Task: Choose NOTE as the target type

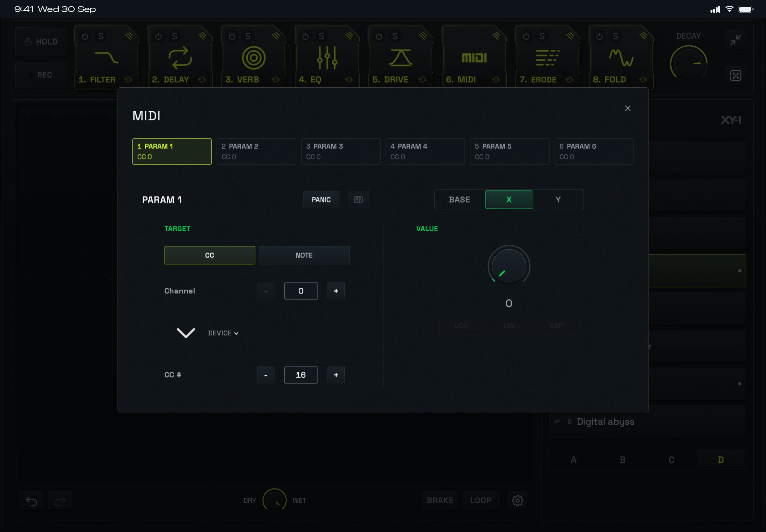Action: [x=304, y=255]
